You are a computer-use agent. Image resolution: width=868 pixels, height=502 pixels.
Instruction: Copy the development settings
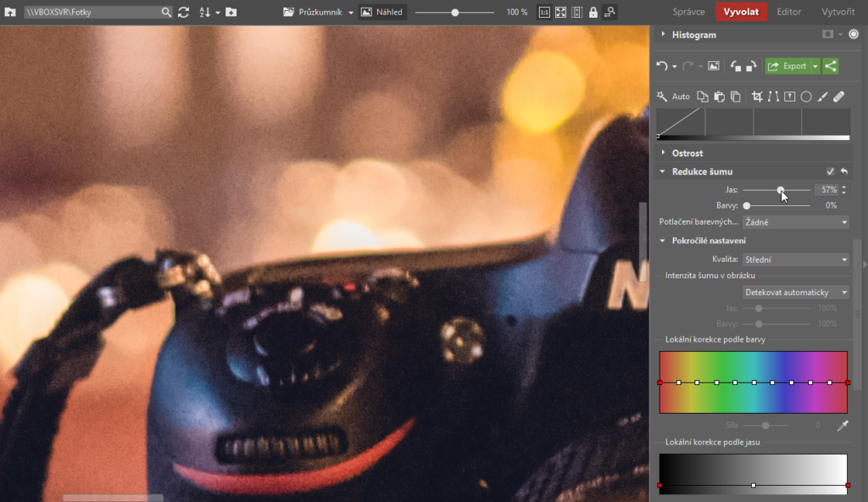pos(703,97)
